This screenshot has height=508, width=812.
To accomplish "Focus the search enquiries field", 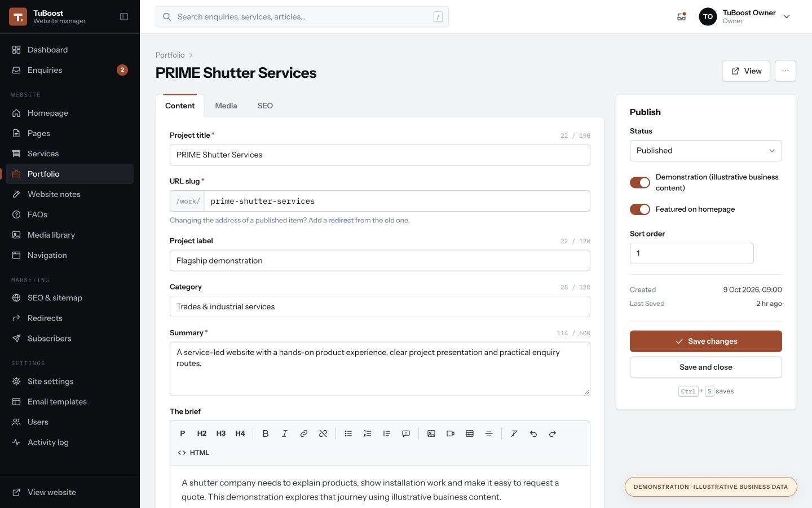I will click(x=302, y=17).
